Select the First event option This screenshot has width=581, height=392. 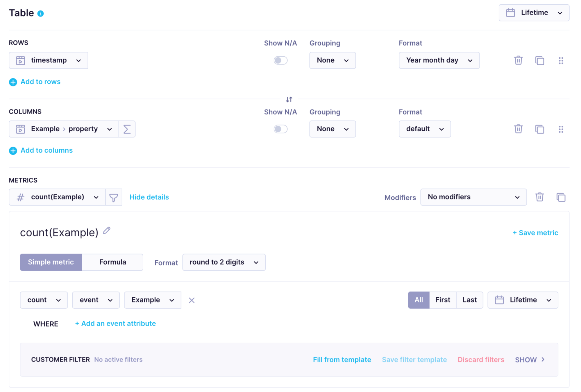click(442, 300)
